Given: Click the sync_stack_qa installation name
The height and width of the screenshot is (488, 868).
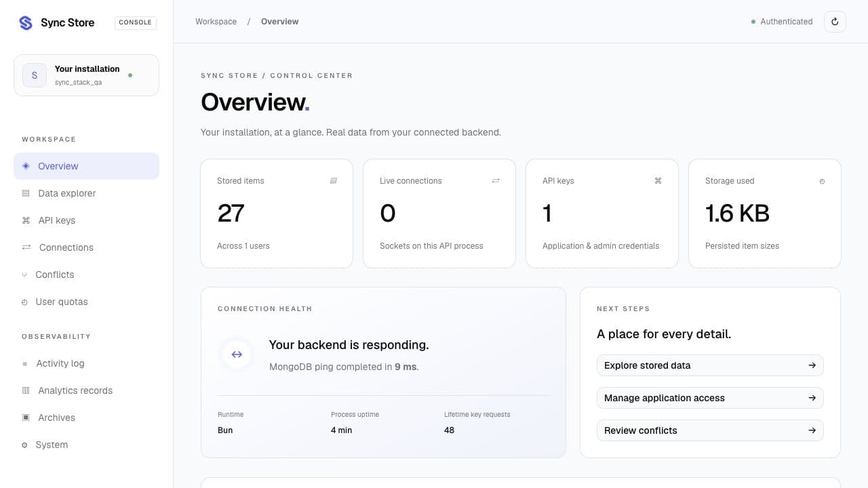Looking at the screenshot, I should (x=78, y=83).
